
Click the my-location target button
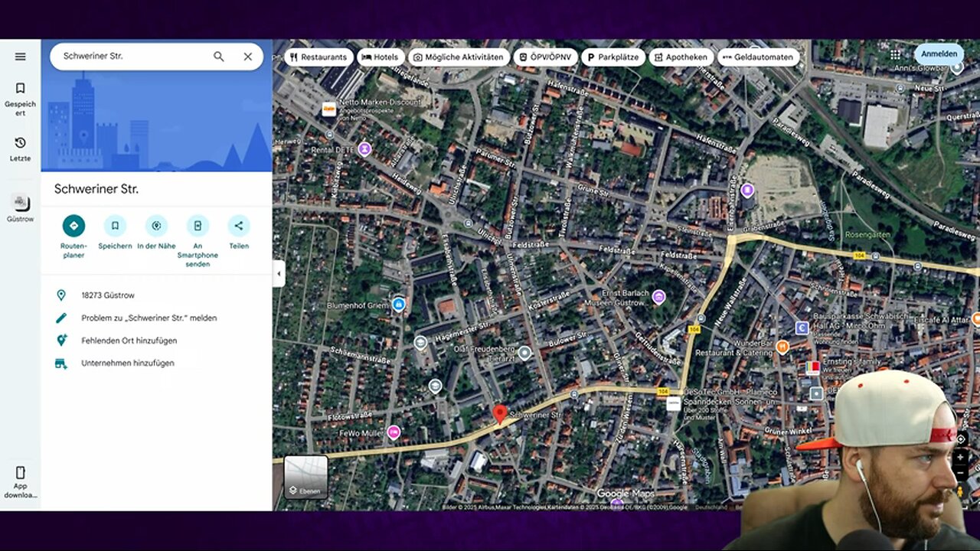coord(961,439)
